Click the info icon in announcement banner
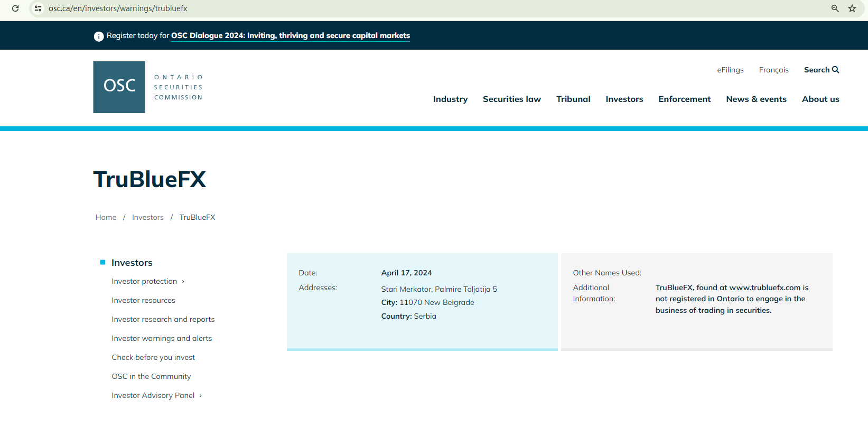The image size is (868, 426). (x=99, y=36)
